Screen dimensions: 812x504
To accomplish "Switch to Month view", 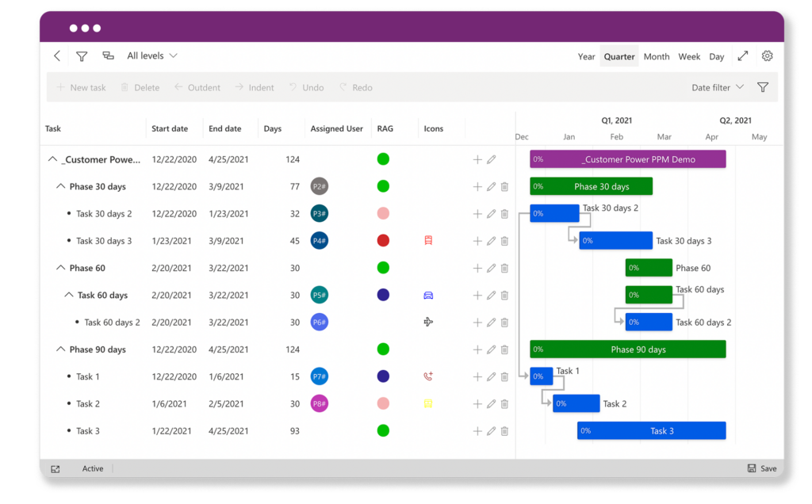I will coord(657,56).
